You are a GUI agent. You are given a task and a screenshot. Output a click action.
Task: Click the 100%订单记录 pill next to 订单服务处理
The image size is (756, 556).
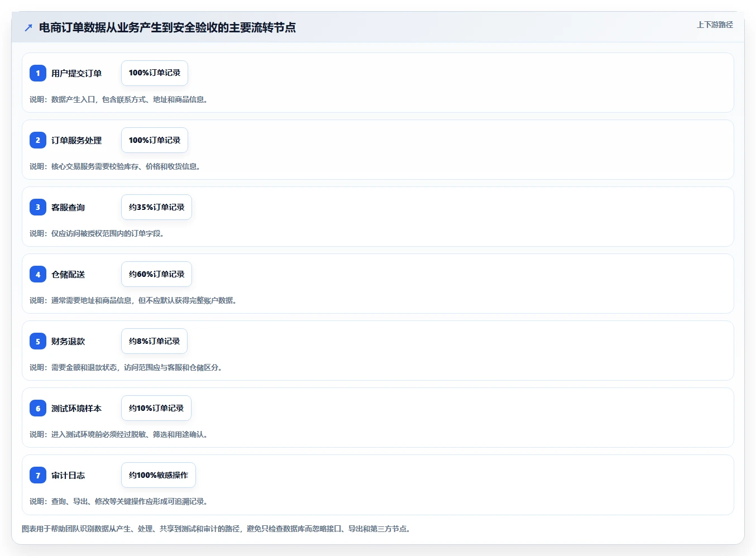click(155, 140)
